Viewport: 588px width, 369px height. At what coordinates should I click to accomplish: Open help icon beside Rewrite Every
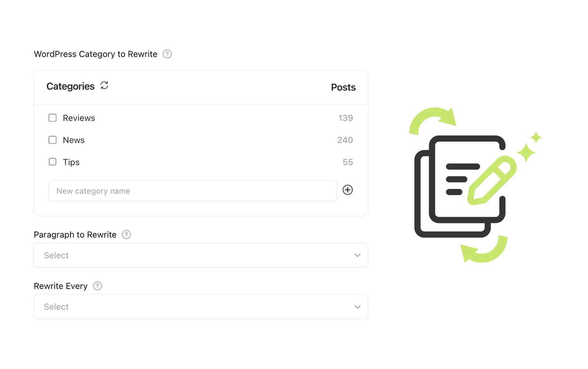97,286
